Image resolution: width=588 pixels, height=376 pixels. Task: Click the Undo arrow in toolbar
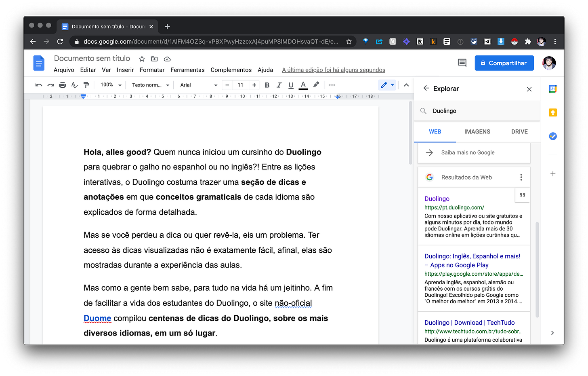(39, 85)
